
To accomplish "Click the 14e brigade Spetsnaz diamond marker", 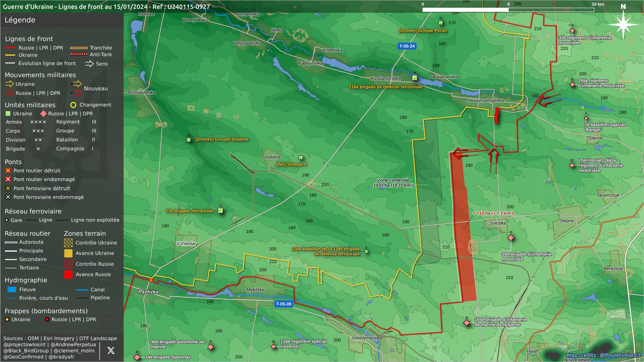I will pyautogui.click(x=137, y=357).
